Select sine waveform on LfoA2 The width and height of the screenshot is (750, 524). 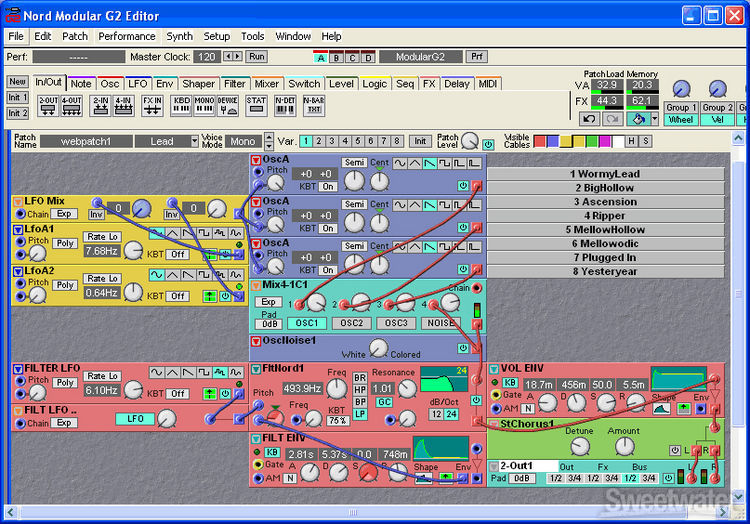click(156, 275)
